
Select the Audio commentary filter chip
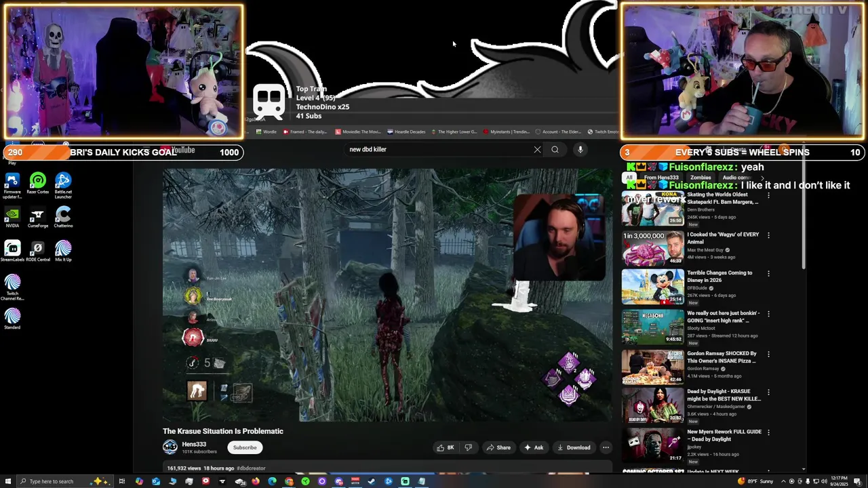coord(737,178)
